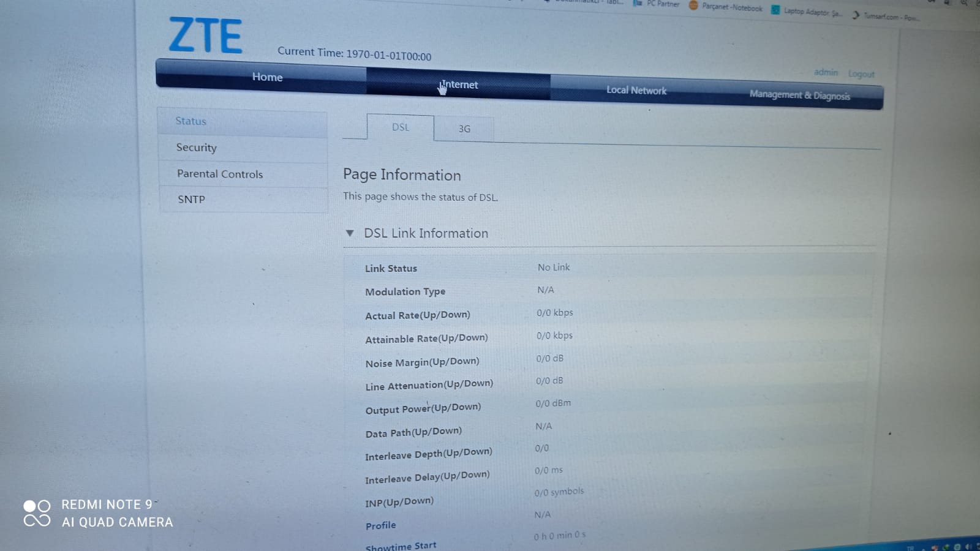Click the Interleave Delay(Up/Down) label
Image resolution: width=980 pixels, height=551 pixels.
[x=427, y=477]
